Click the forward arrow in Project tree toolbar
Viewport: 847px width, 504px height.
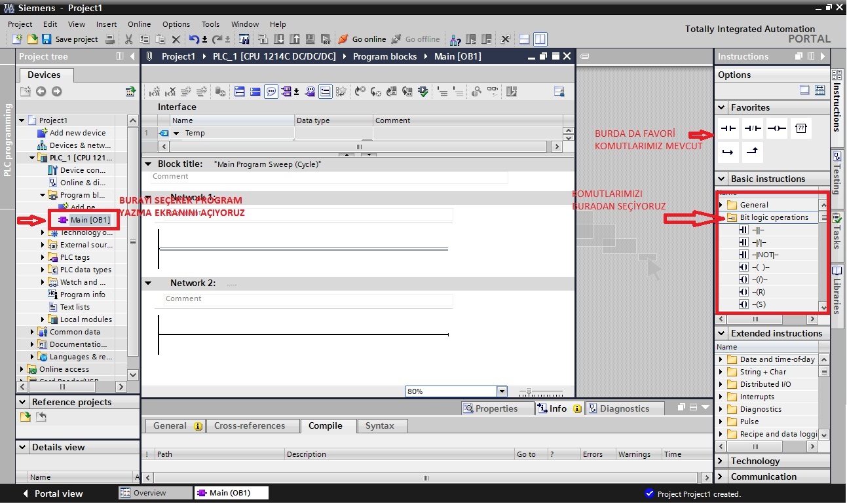point(56,92)
